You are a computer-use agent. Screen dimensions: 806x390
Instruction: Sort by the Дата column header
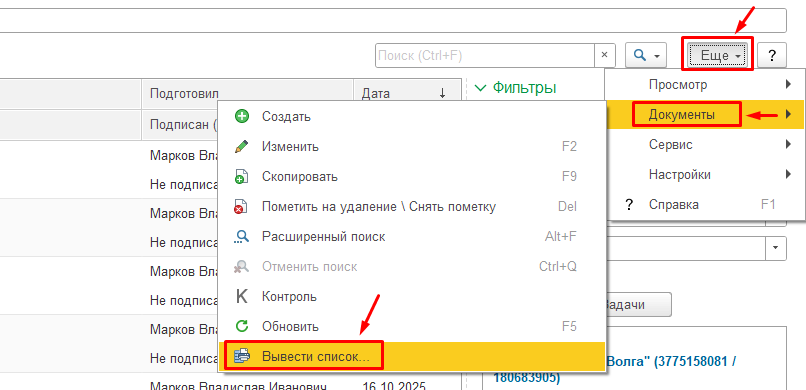408,94
